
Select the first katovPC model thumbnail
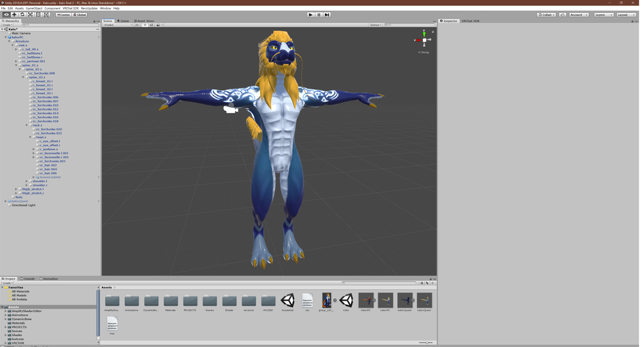[365, 301]
